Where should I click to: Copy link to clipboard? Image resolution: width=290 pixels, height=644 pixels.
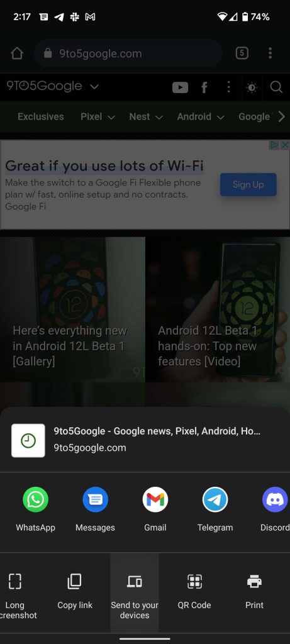pyautogui.click(x=75, y=592)
